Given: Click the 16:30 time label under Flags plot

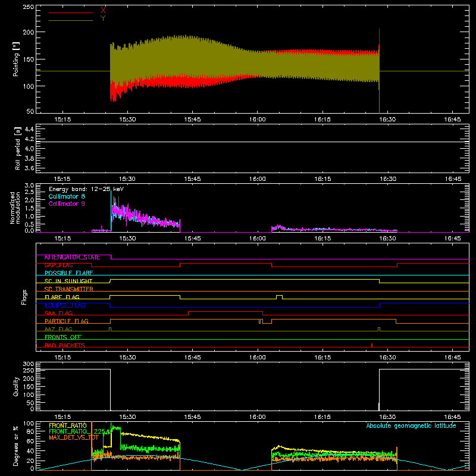Looking at the screenshot, I should click(387, 358).
